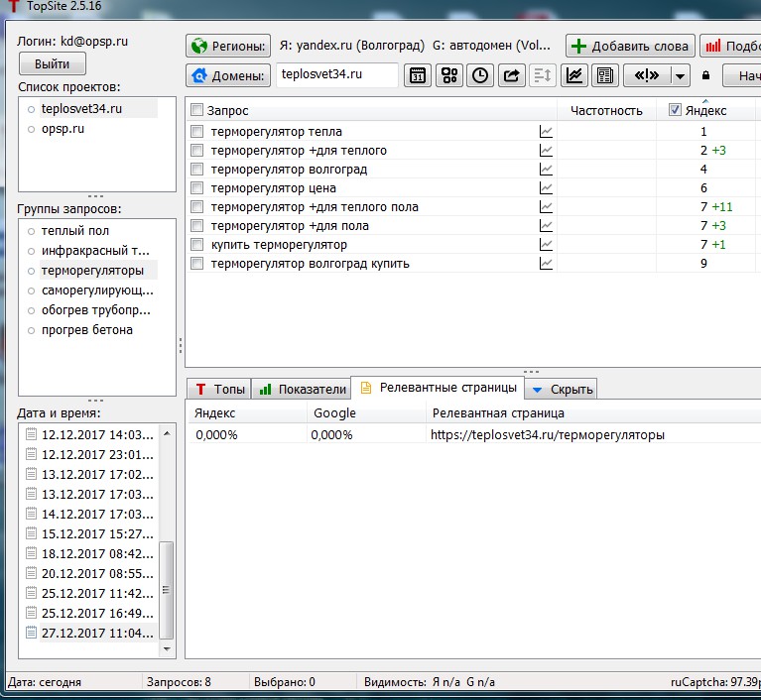Click the padlock icon in toolbar
The width and height of the screenshot is (761, 700).
705,75
